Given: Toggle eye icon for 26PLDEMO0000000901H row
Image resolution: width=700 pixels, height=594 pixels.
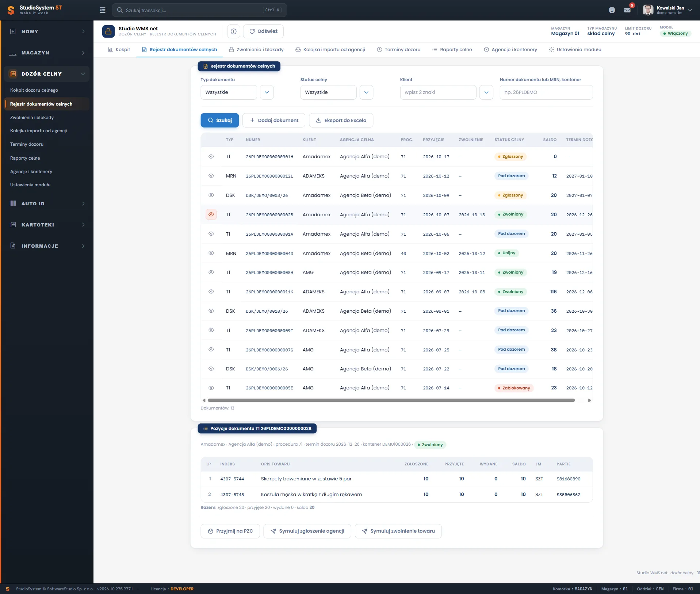Looking at the screenshot, I should click(x=211, y=156).
